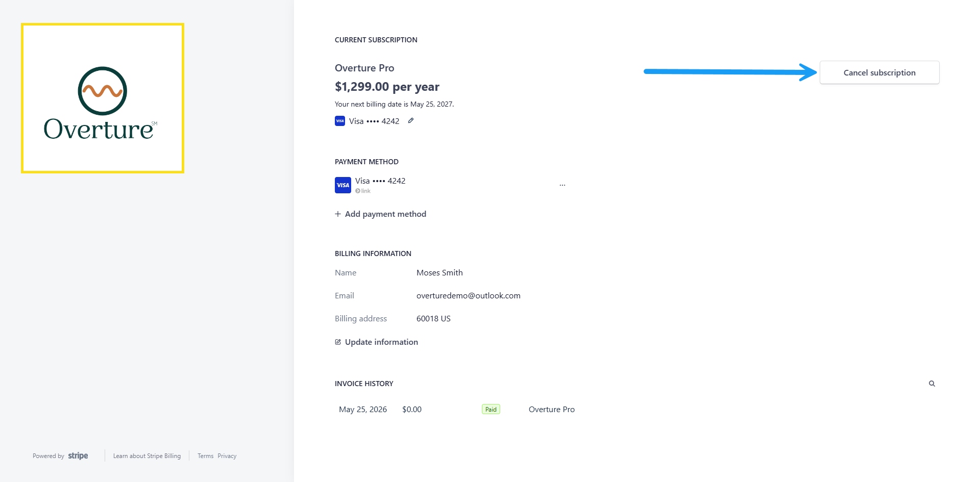Click edit icon beside Update information
This screenshot has width=980, height=482.
pyautogui.click(x=338, y=342)
